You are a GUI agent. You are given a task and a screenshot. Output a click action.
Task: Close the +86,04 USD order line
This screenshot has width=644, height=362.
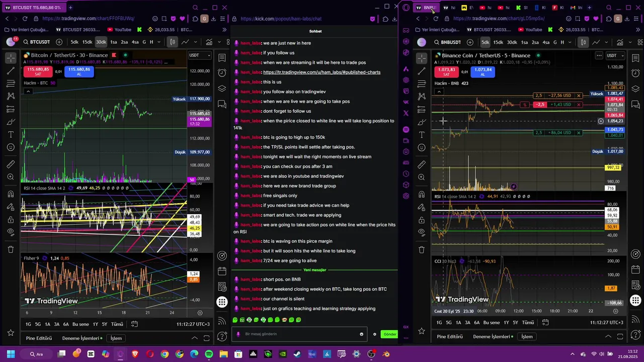(x=579, y=133)
